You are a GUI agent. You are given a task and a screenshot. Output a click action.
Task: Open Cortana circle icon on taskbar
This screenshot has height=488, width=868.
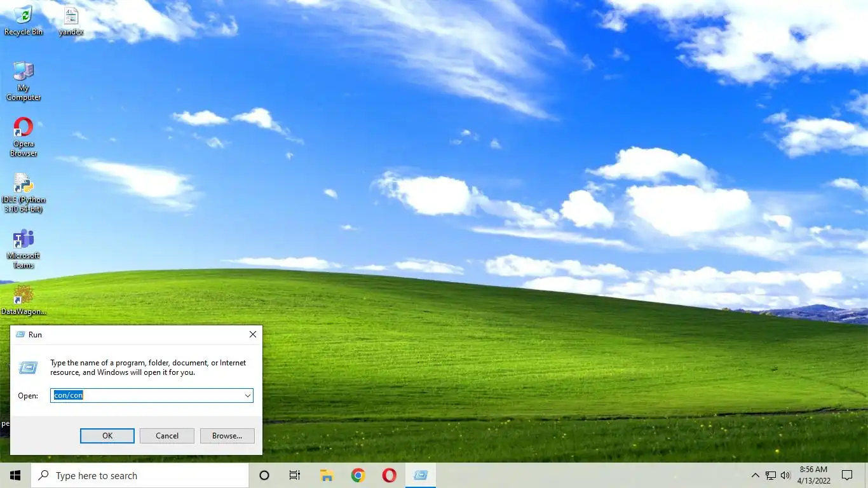pyautogui.click(x=264, y=475)
